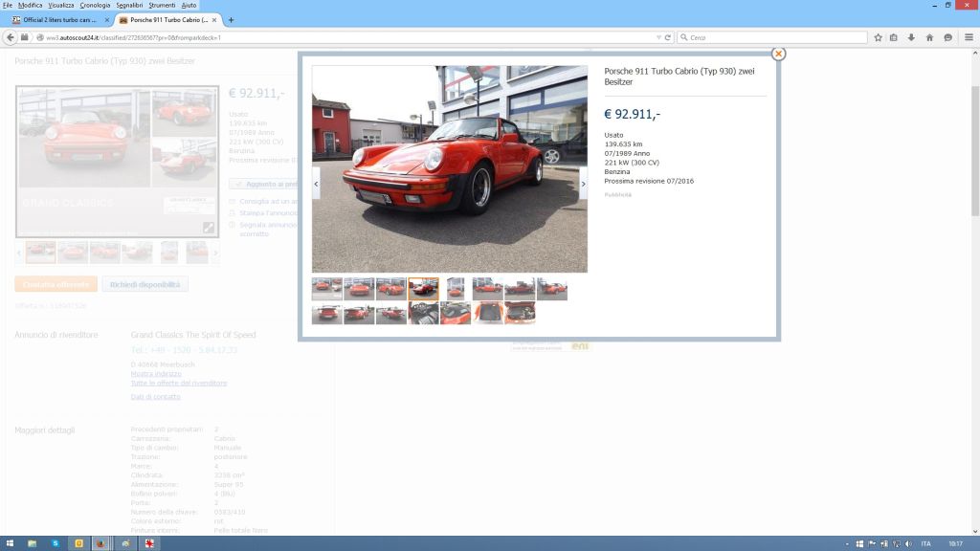Click the lightbox title Porsche 911 Turbo Cabrio
Viewport: 980px width, 551px height.
pyautogui.click(x=679, y=77)
